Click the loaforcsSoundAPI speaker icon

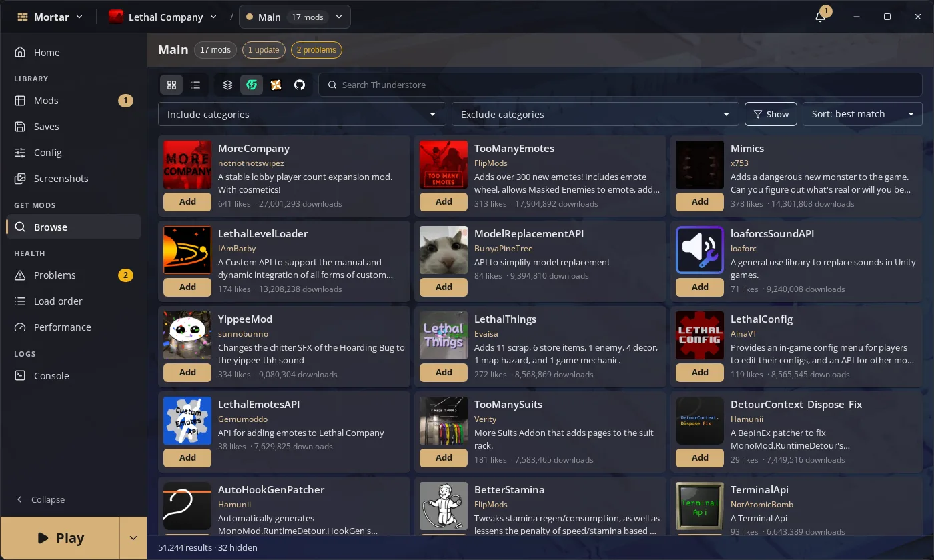(700, 250)
